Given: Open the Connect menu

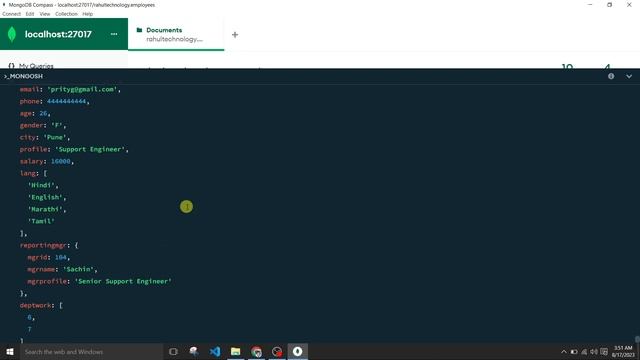Looking at the screenshot, I should point(11,14).
